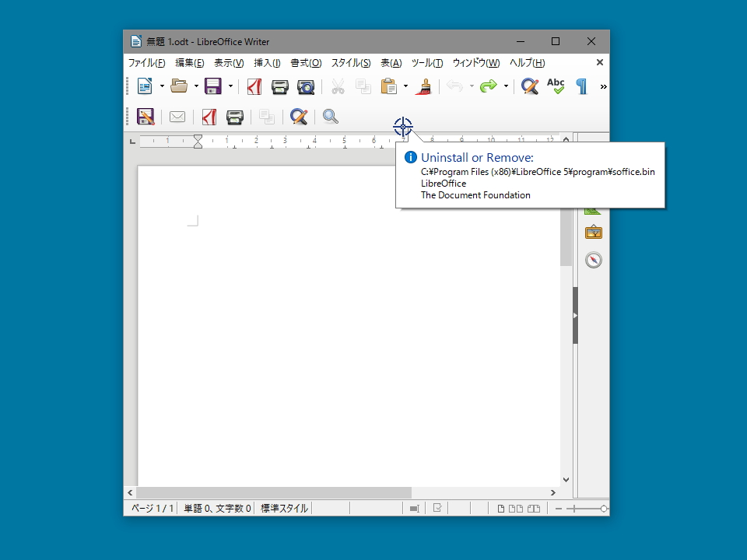
Task: Close the document with menu bar X
Action: click(x=600, y=62)
